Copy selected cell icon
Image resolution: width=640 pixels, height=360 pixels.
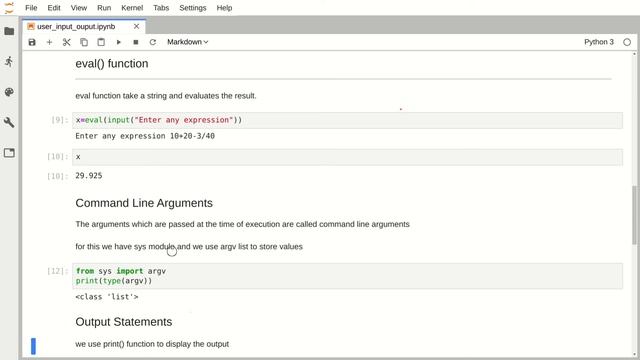[84, 42]
